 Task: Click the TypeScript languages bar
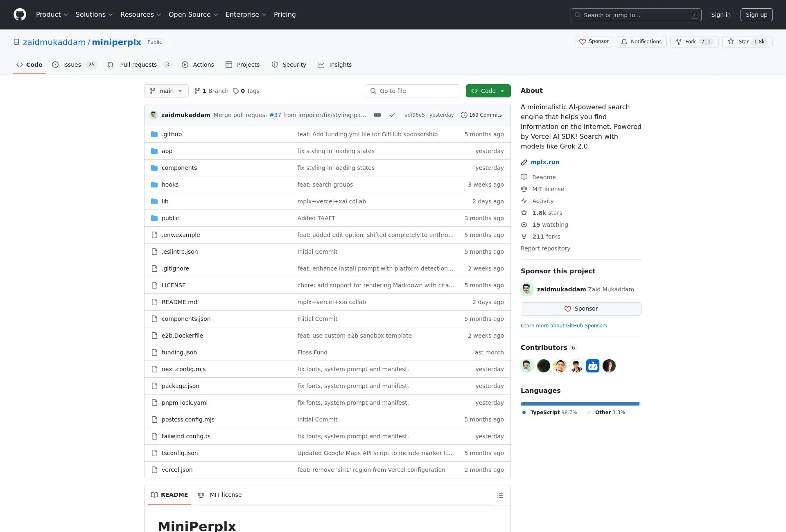(579, 404)
